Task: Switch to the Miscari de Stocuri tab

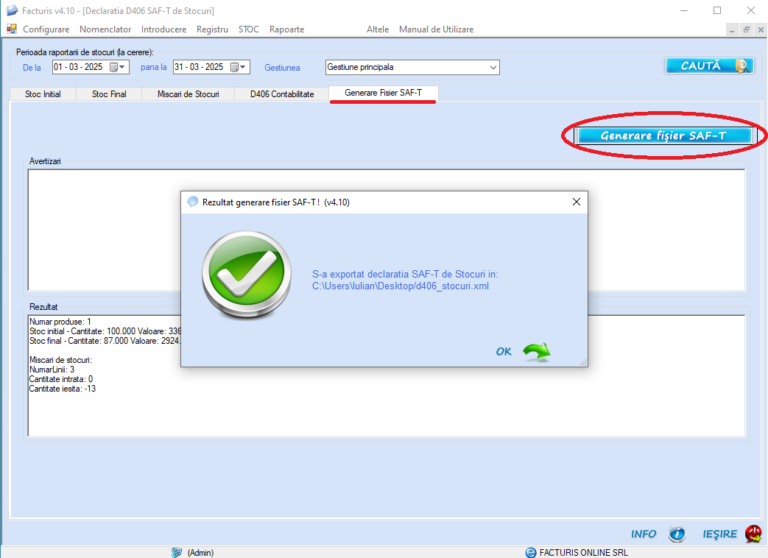Action: pyautogui.click(x=188, y=93)
